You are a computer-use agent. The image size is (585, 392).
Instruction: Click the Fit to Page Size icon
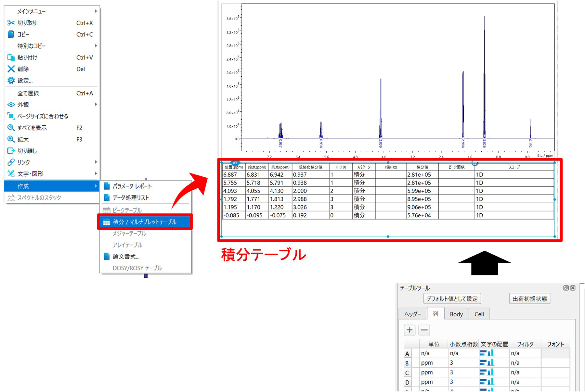(x=11, y=116)
